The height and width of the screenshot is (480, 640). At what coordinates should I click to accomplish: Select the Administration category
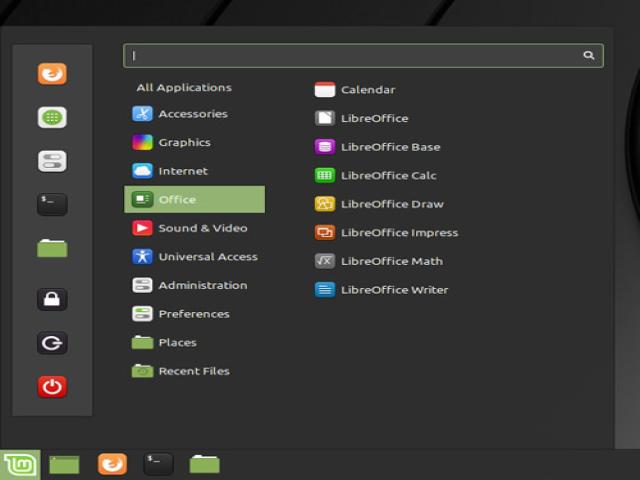coord(195,285)
